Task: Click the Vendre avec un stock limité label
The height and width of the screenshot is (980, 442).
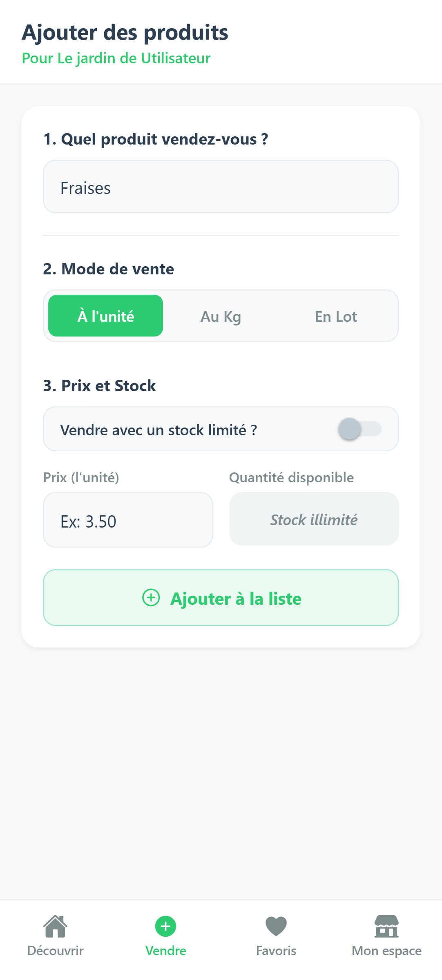Action: click(158, 430)
